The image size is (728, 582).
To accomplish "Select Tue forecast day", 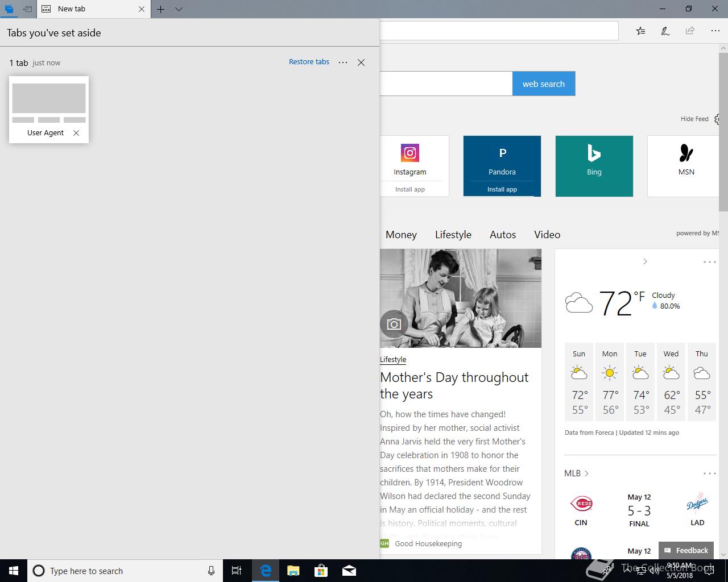I will pos(640,382).
